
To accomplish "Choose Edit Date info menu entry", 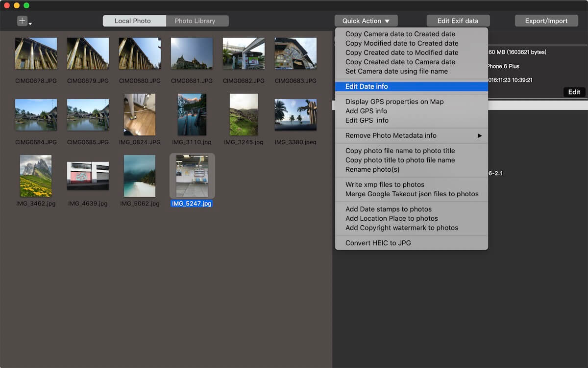I will tap(367, 86).
